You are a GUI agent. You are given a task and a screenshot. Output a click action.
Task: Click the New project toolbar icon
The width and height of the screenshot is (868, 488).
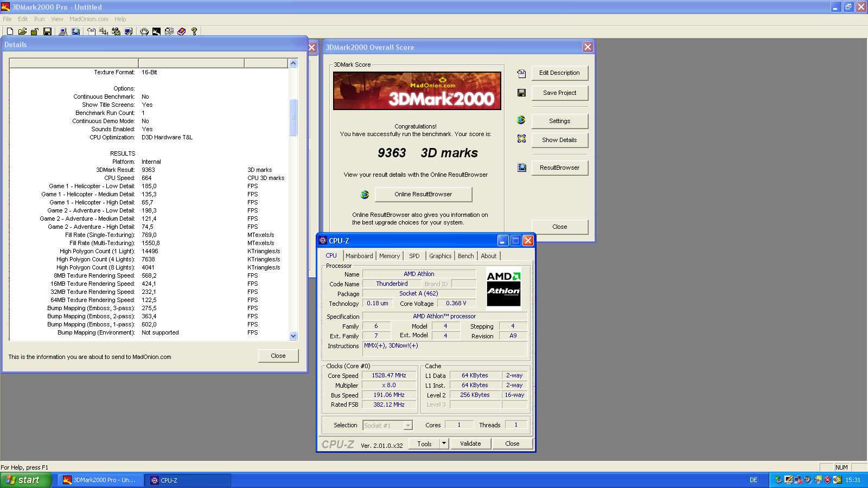[10, 31]
